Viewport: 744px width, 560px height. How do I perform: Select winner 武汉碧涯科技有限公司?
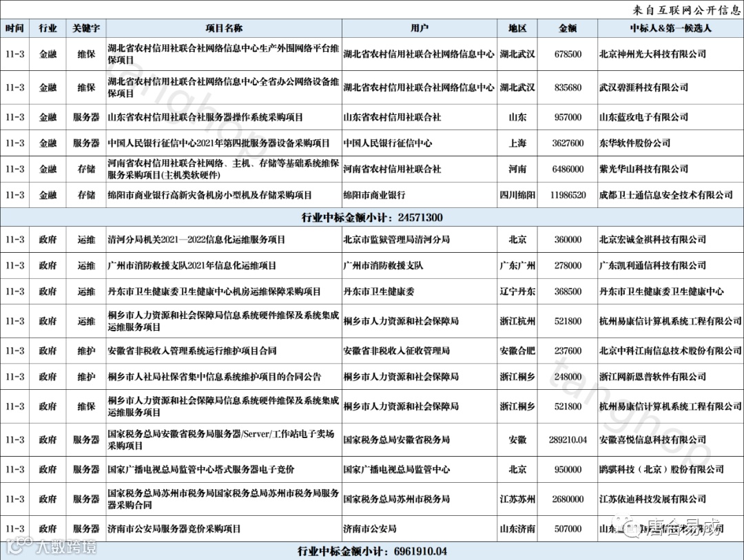coord(643,87)
